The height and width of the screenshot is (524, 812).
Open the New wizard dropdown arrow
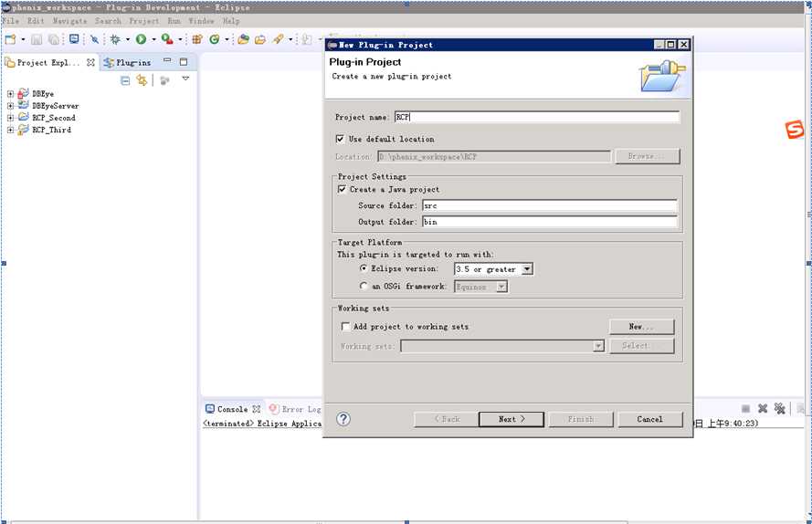[22, 39]
